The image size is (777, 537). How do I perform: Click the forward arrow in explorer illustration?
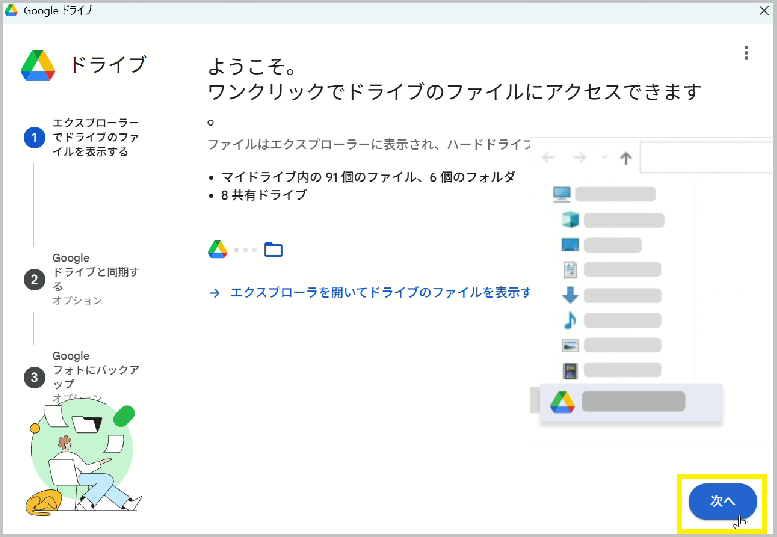pyautogui.click(x=579, y=158)
